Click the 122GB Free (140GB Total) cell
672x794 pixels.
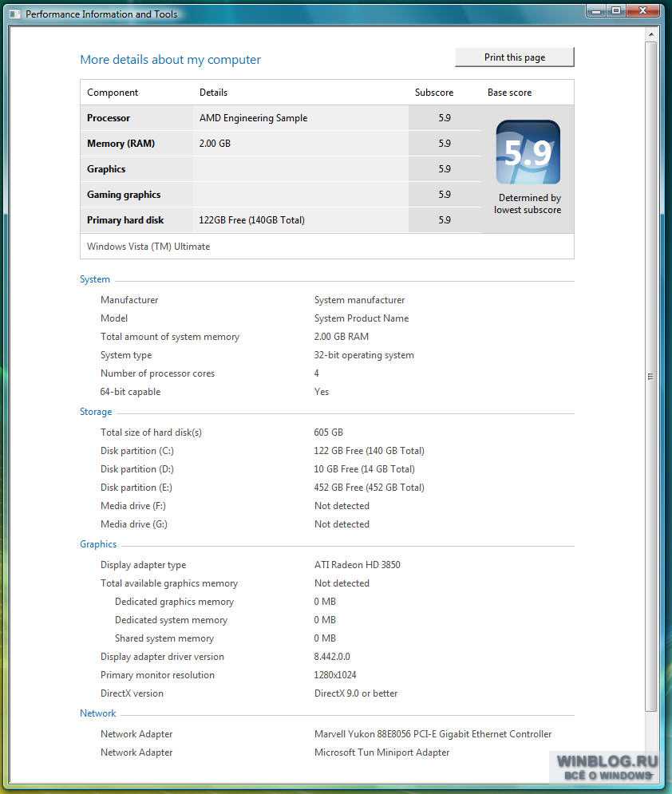(x=251, y=220)
